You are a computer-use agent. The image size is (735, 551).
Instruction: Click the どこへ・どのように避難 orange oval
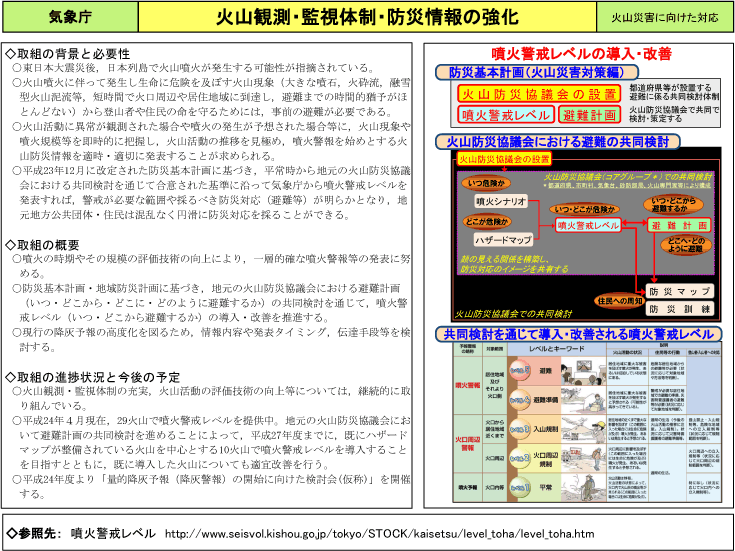(686, 245)
